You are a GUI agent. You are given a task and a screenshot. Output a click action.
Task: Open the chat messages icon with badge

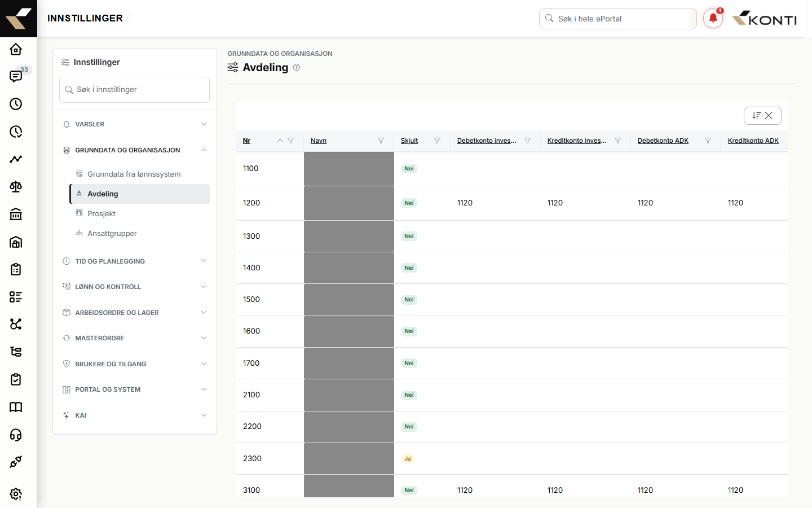[16, 76]
